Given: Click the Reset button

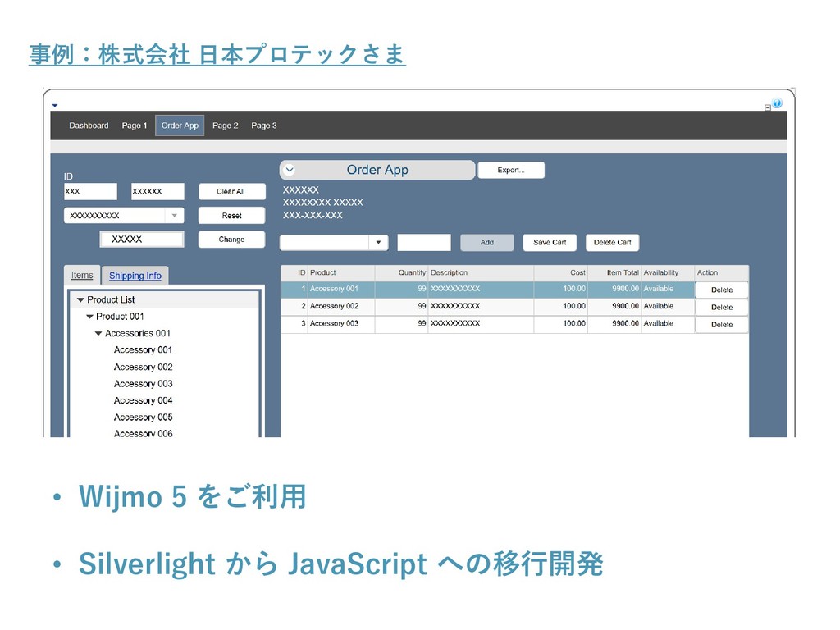Looking at the screenshot, I should (x=231, y=216).
